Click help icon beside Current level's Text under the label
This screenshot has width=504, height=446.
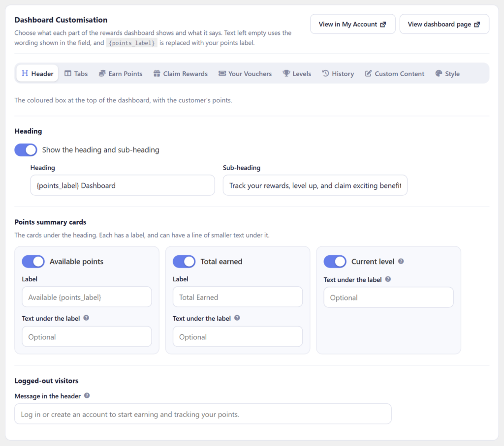coord(388,279)
